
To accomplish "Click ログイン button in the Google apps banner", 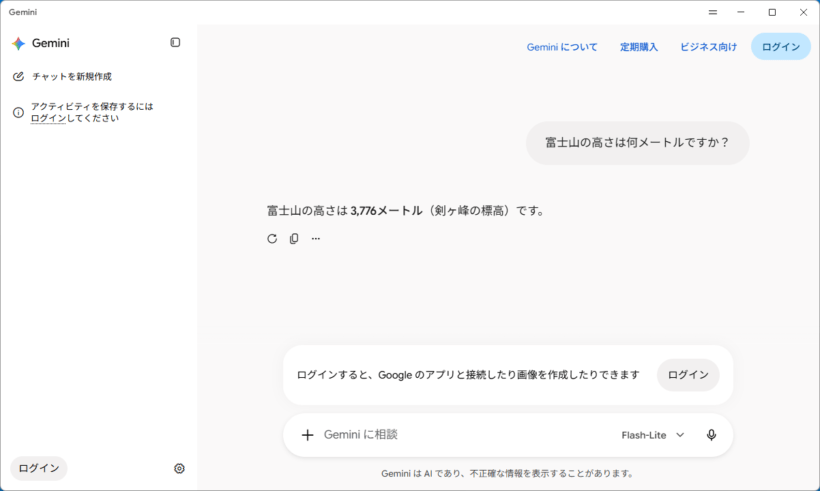I will pyautogui.click(x=688, y=375).
